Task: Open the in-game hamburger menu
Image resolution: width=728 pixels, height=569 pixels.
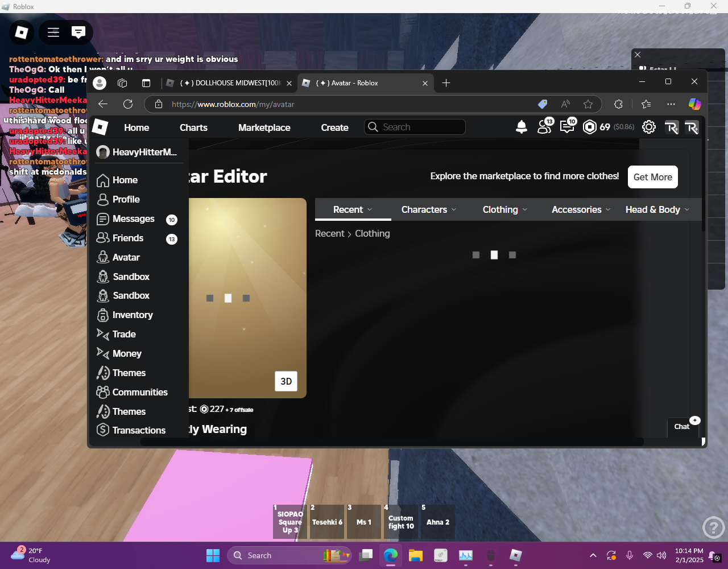Action: (53, 32)
